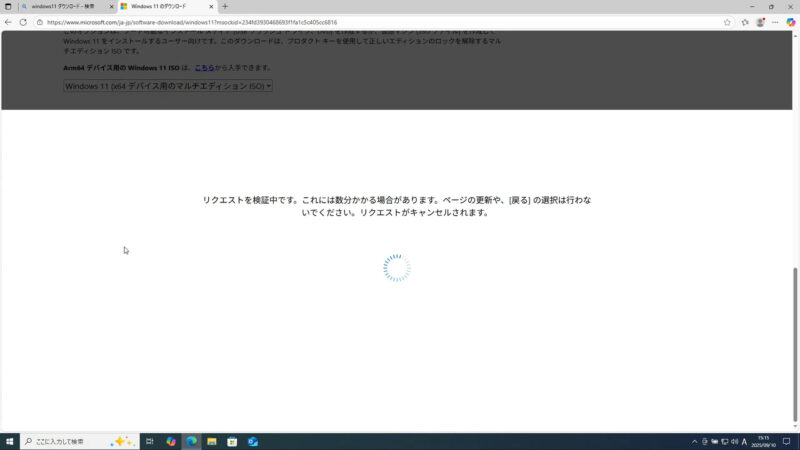Image resolution: width=800 pixels, height=450 pixels.
Task: Click the browser back arrow button
Action: click(x=9, y=22)
